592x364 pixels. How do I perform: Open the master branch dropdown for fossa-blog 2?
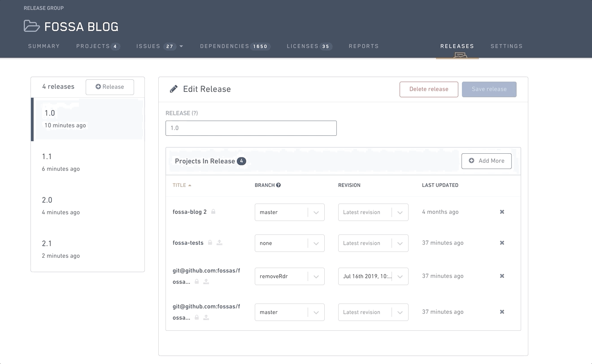pos(289,212)
